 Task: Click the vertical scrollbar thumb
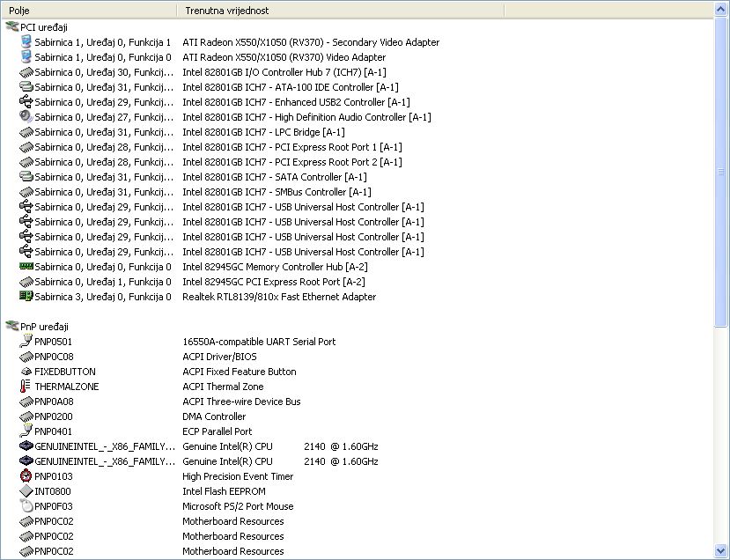[721, 173]
